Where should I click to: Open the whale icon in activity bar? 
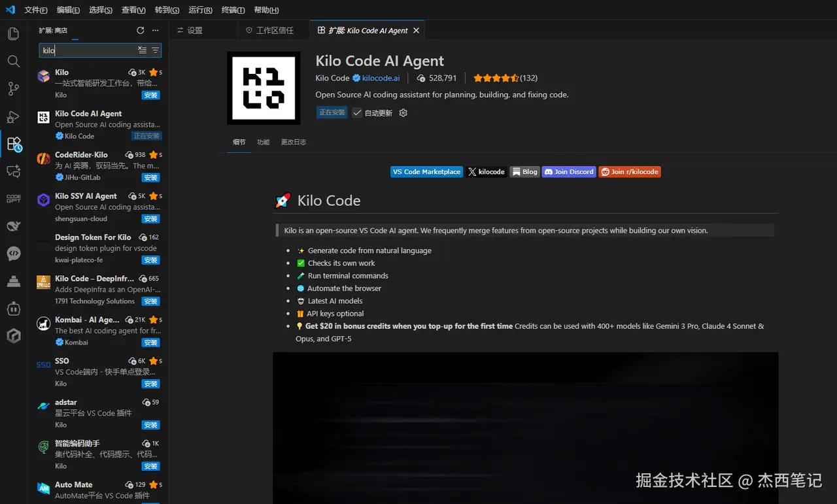13,226
